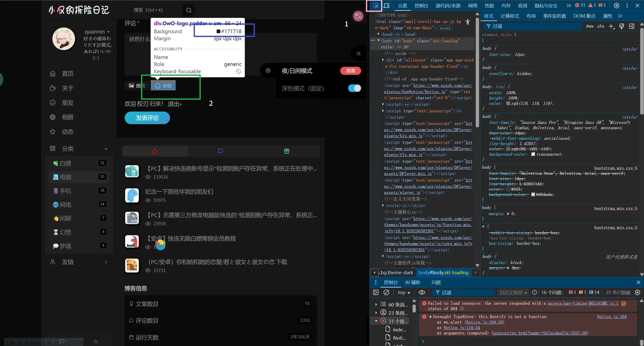
Task: Open the quanren user dropdown
Action: 97,32
